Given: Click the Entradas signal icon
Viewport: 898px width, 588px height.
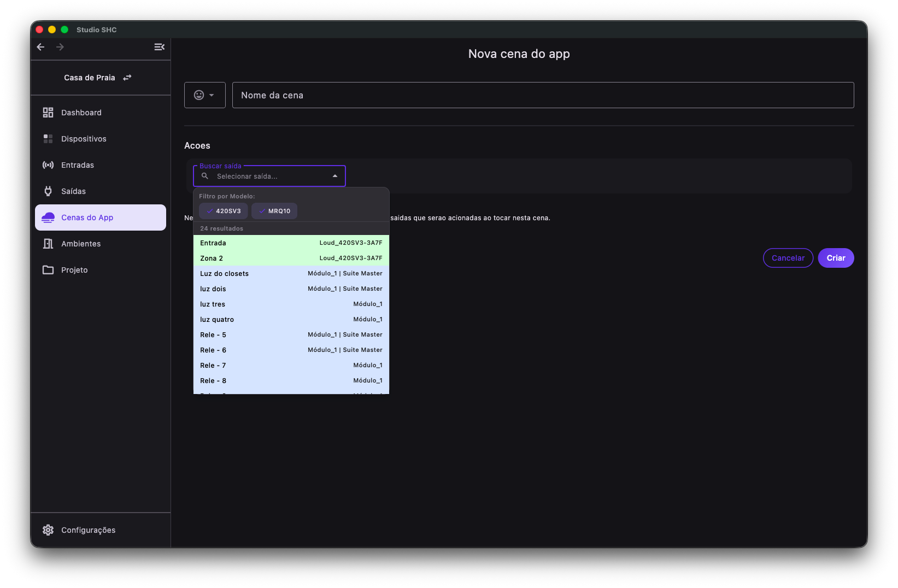Looking at the screenshot, I should [x=48, y=165].
